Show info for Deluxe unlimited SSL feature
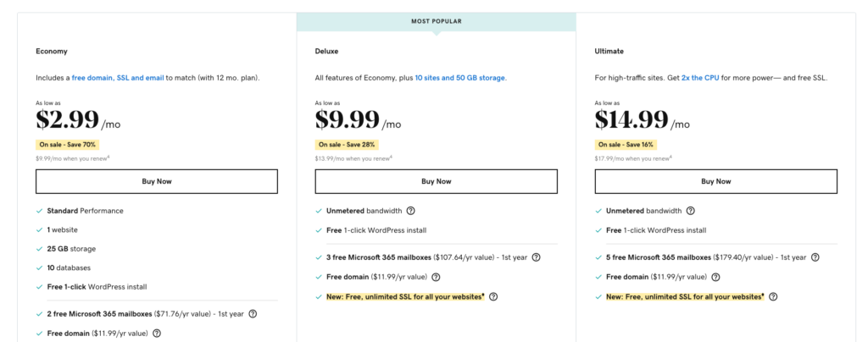The height and width of the screenshot is (342, 868). (493, 296)
